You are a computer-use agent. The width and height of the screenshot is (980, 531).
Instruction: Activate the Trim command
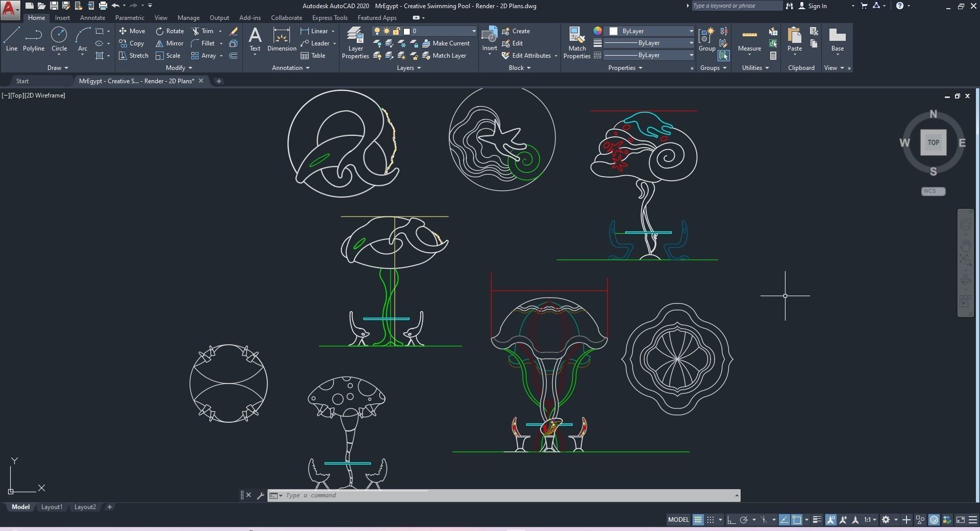click(x=202, y=31)
